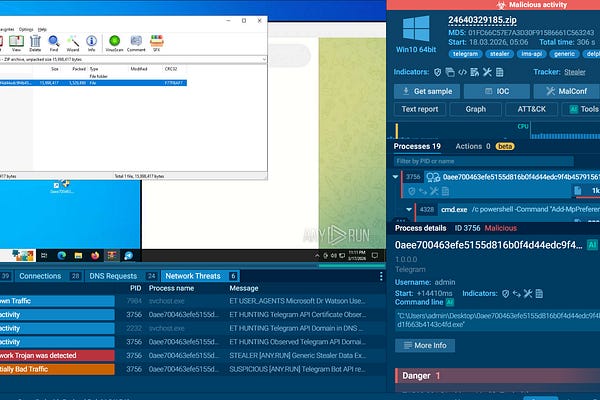Click the notification center icon in the system tray
The width and height of the screenshot is (600, 400).
[x=375, y=255]
